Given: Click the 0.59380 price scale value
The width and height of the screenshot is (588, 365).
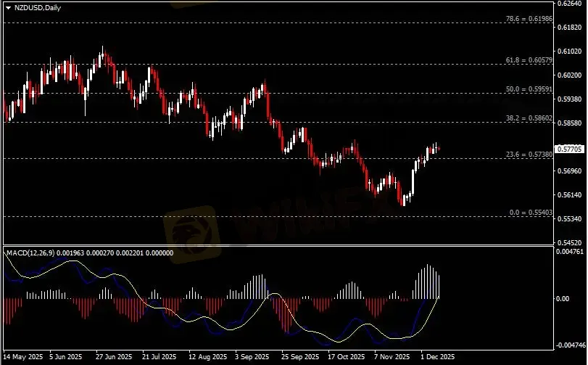Looking at the screenshot, I should pos(570,99).
